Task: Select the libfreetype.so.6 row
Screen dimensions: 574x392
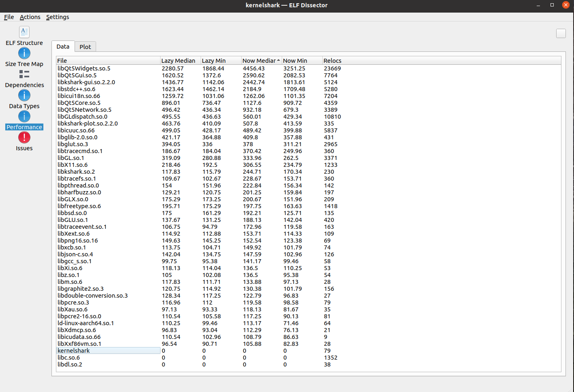Action: [308, 206]
